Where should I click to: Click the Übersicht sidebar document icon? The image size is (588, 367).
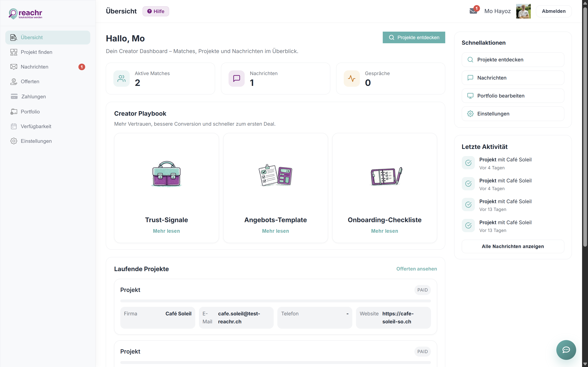coord(14,37)
